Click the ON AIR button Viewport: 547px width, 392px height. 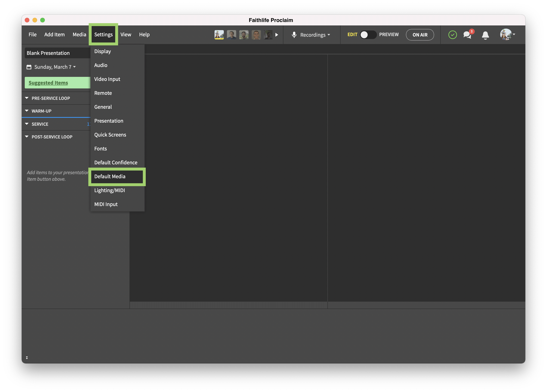click(420, 35)
